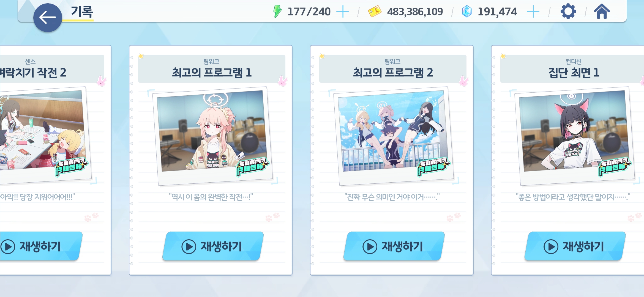The image size is (644, 297).
Task: Go back using the arrow button
Action: 48,18
